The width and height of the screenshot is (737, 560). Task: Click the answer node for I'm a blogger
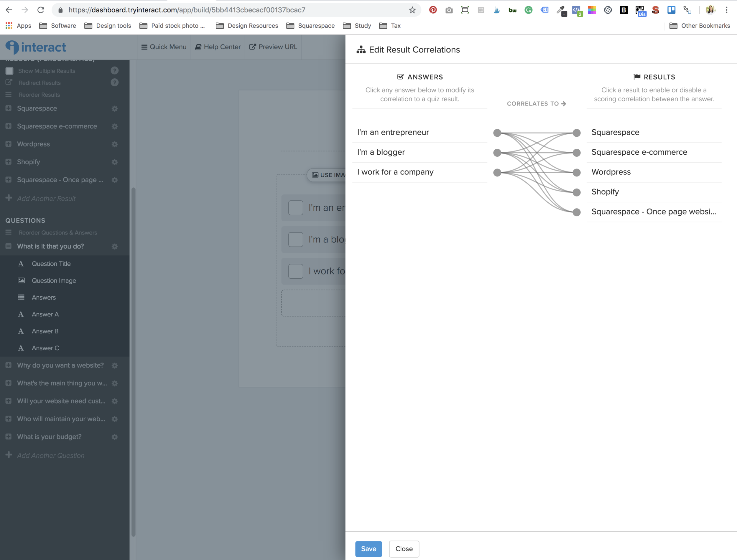497,153
